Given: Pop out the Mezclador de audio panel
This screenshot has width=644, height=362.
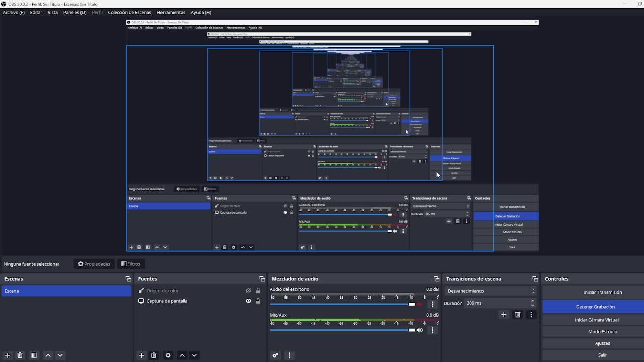Looking at the screenshot, I should click(436, 279).
